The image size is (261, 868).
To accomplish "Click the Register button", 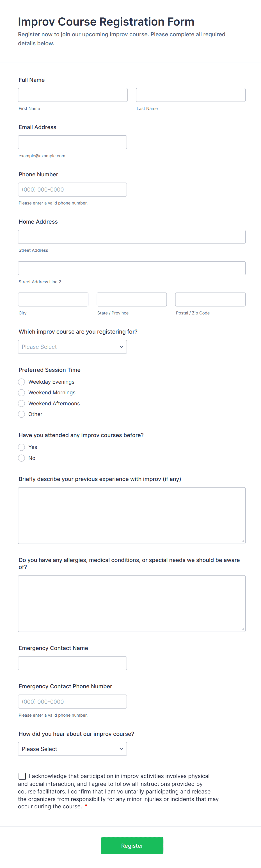I will 132,845.
